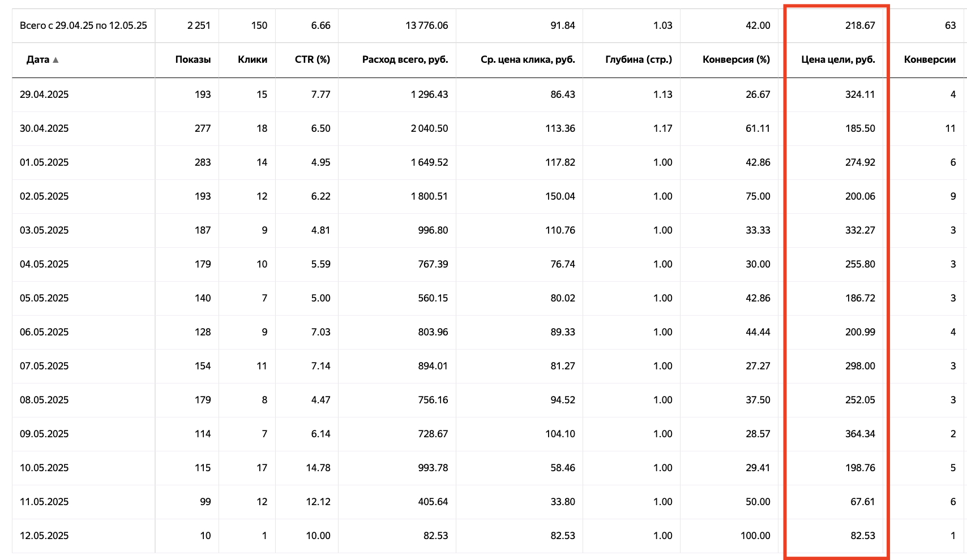Click the 12.05.2025 date cell
Image resolution: width=967 pixels, height=560 pixels.
[x=44, y=536]
